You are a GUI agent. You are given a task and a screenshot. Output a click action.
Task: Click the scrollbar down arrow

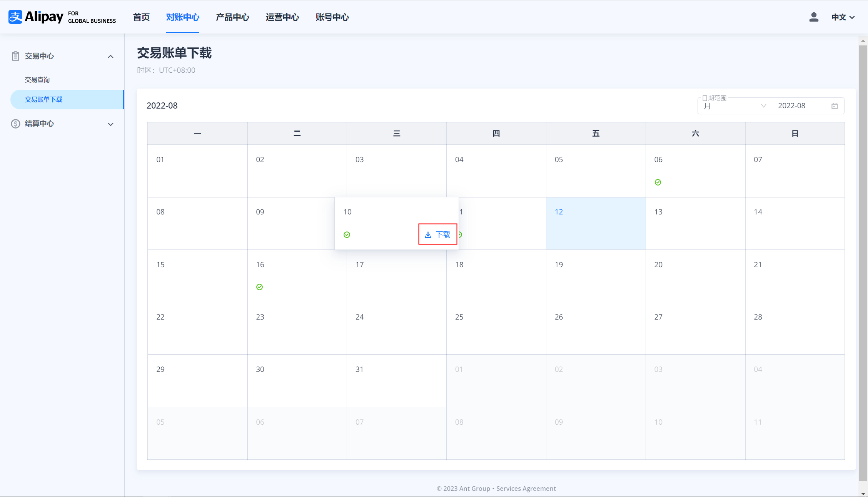pyautogui.click(x=863, y=494)
